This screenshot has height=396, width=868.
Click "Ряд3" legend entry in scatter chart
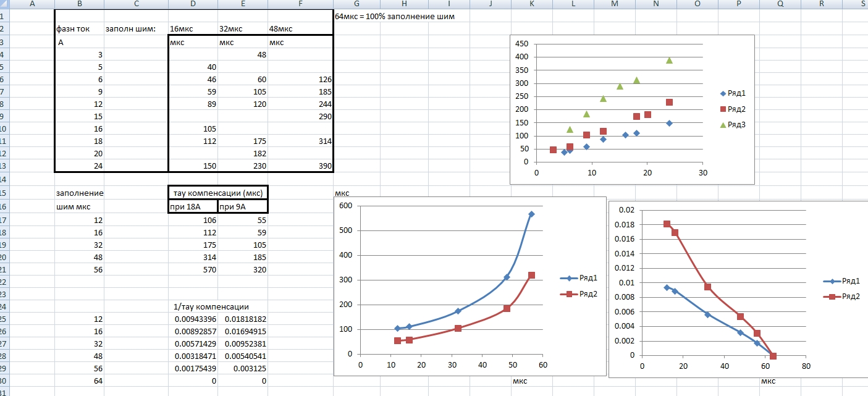click(733, 125)
